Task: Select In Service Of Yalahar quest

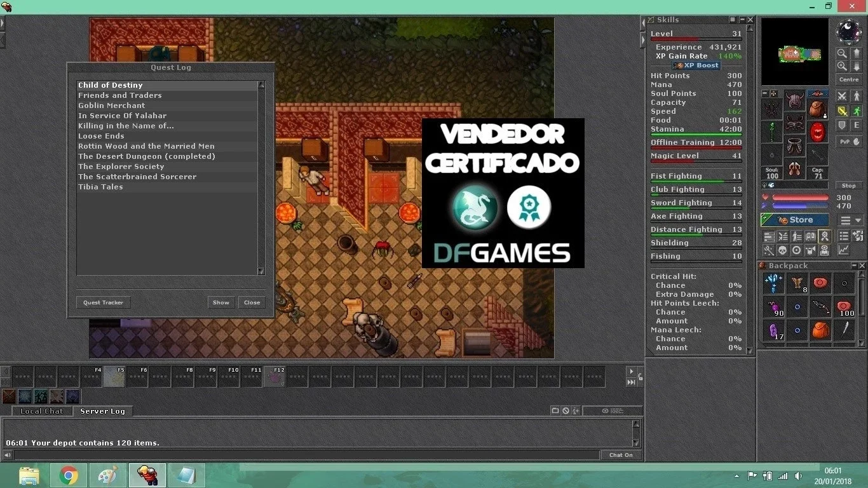Action: tap(166, 116)
